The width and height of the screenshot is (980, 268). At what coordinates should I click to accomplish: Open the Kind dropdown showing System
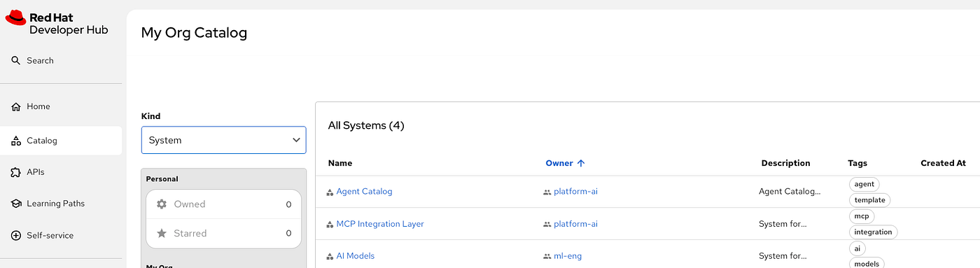[x=223, y=140]
